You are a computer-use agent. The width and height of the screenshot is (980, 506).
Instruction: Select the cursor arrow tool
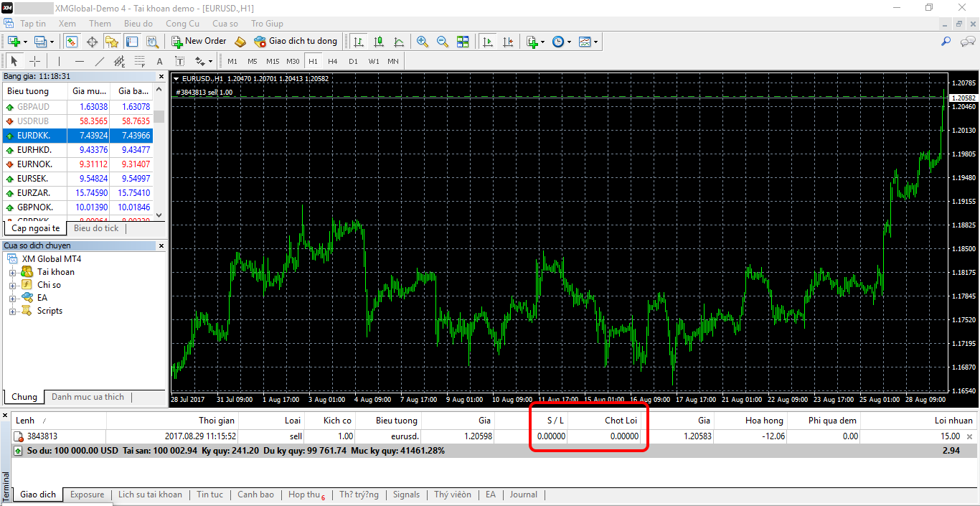14,61
